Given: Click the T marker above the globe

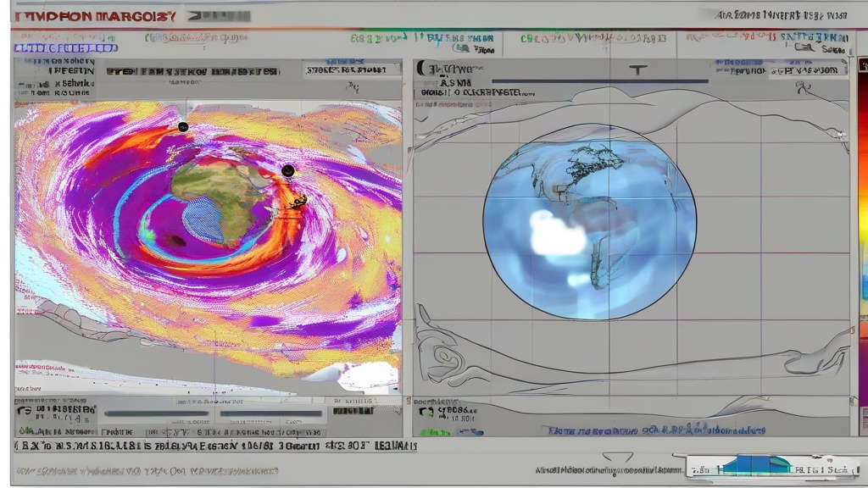Looking at the screenshot, I should point(637,70).
